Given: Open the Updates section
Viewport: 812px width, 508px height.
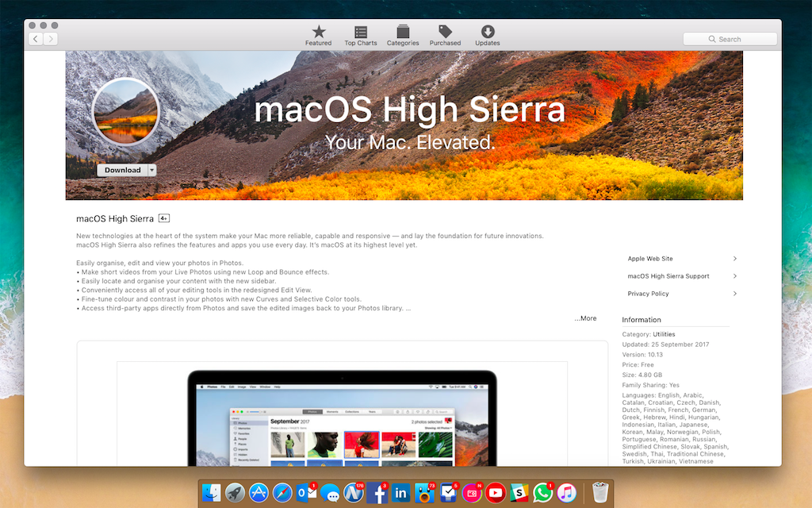Looking at the screenshot, I should click(x=487, y=35).
